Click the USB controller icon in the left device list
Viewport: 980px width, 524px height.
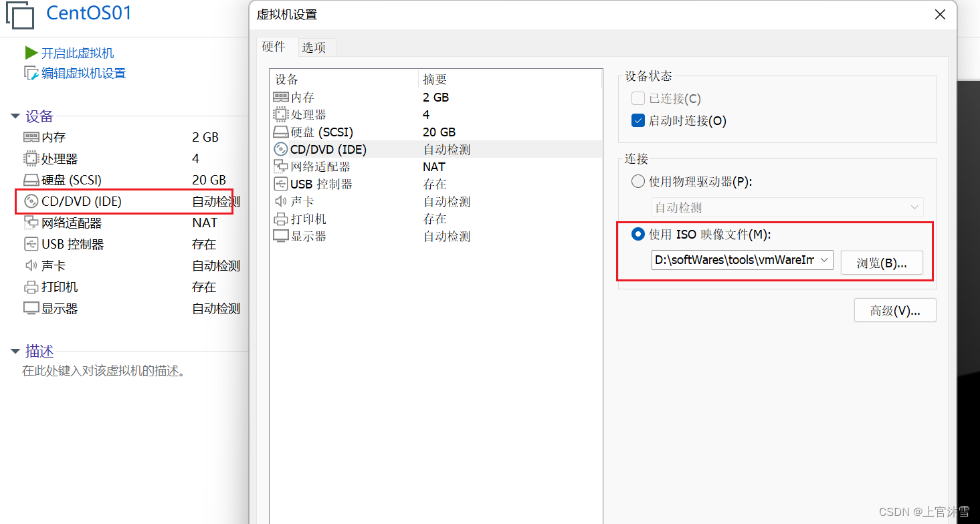click(31, 244)
